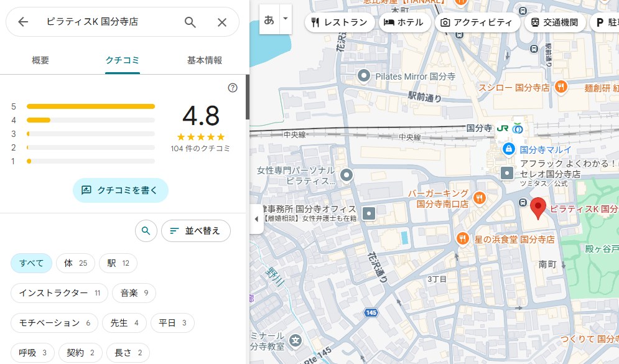
Task: Click the red ピラティスK map pin
Action: pos(538,208)
